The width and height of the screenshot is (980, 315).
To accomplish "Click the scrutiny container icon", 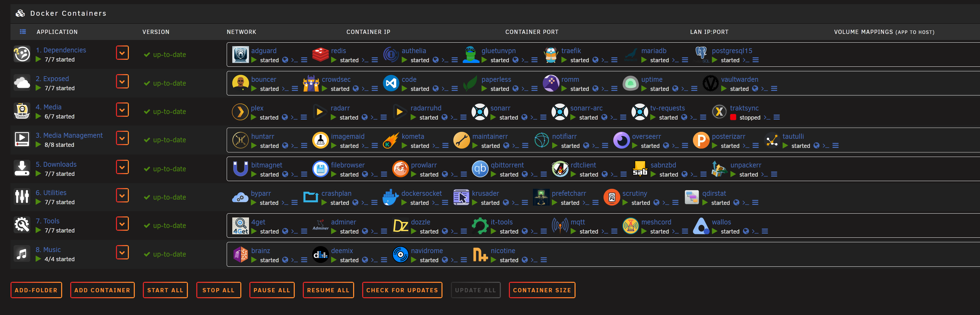I will 612,197.
